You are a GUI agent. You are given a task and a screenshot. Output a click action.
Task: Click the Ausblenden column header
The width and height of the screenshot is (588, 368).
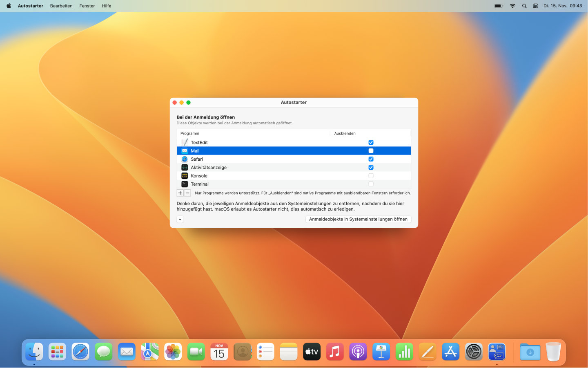click(370, 133)
